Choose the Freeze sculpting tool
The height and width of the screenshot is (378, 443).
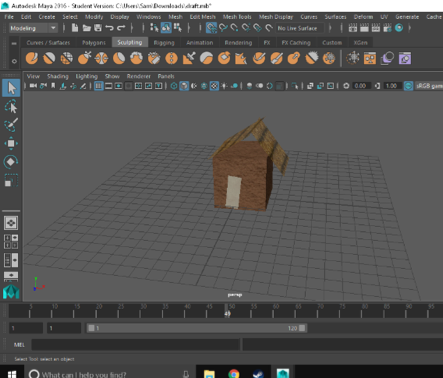click(x=329, y=58)
